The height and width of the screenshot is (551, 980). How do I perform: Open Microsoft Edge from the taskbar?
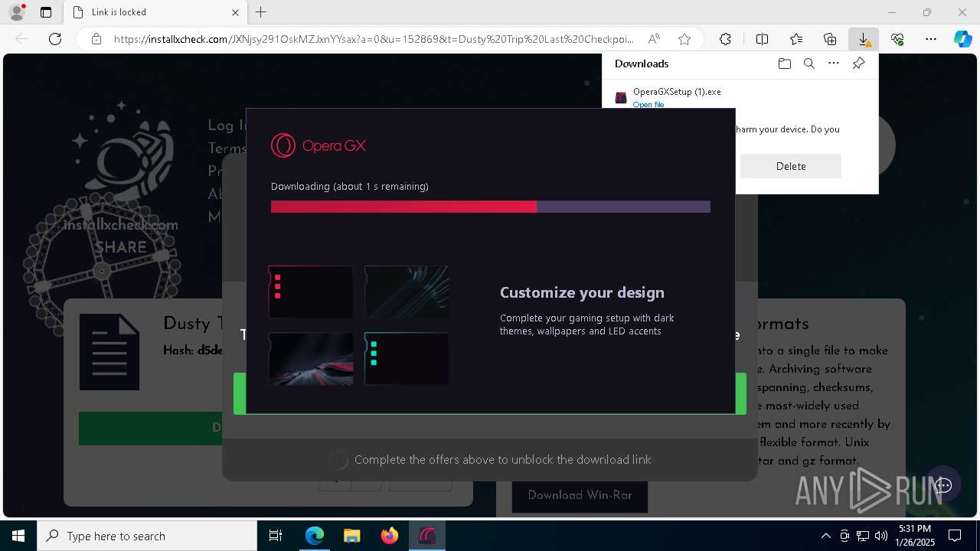(315, 536)
